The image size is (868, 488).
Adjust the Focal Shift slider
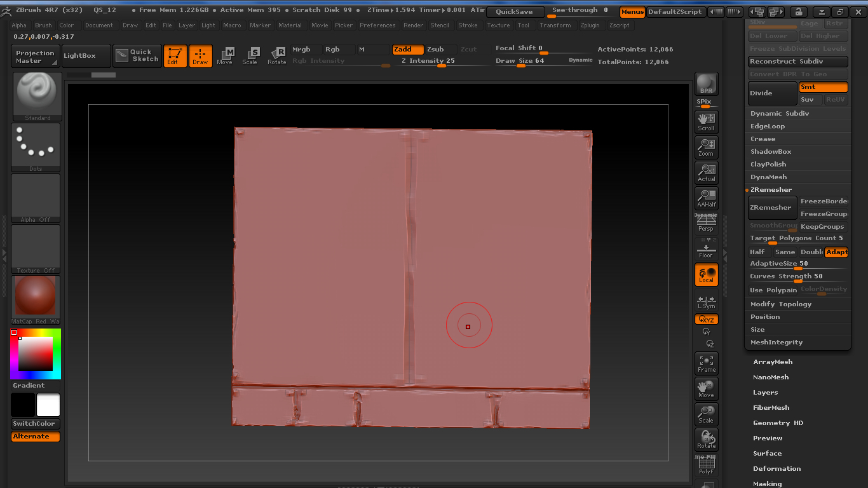coord(543,50)
